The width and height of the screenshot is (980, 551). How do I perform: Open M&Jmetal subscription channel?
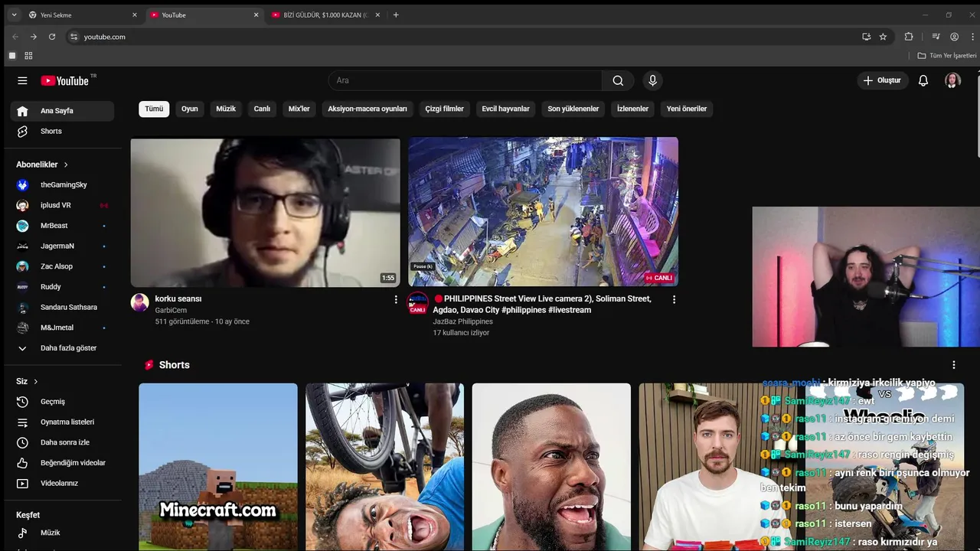pos(62,328)
